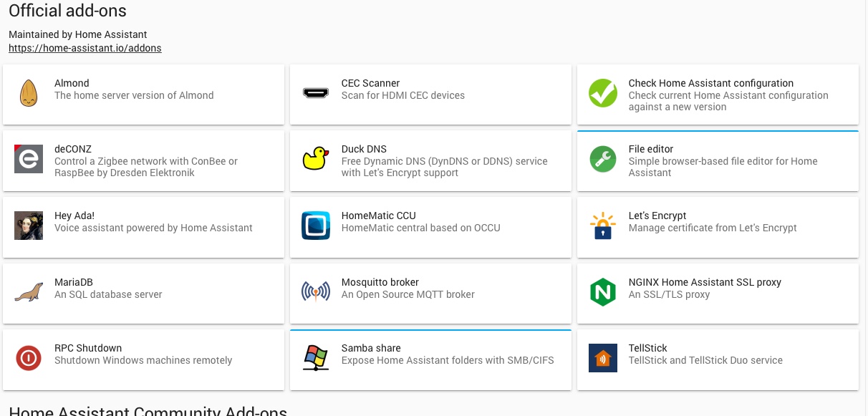Click the HomeMatic CCU blue icon
This screenshot has height=416, width=868.
[316, 226]
